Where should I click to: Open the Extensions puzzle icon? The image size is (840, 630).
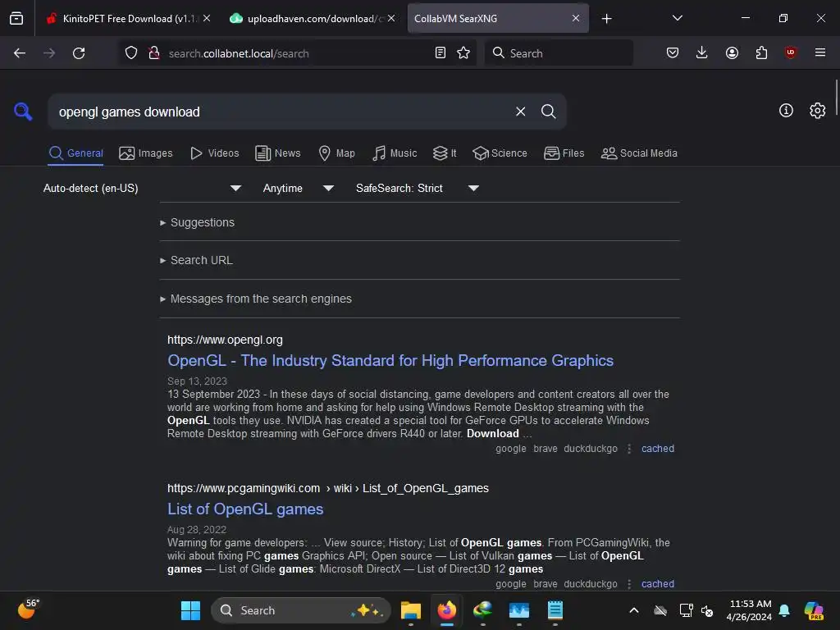tap(761, 52)
